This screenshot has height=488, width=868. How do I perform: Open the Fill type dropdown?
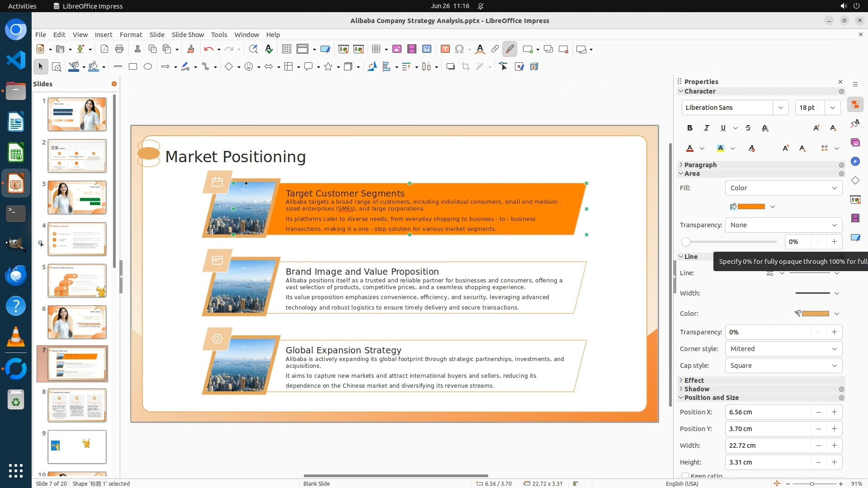pyautogui.click(x=783, y=188)
